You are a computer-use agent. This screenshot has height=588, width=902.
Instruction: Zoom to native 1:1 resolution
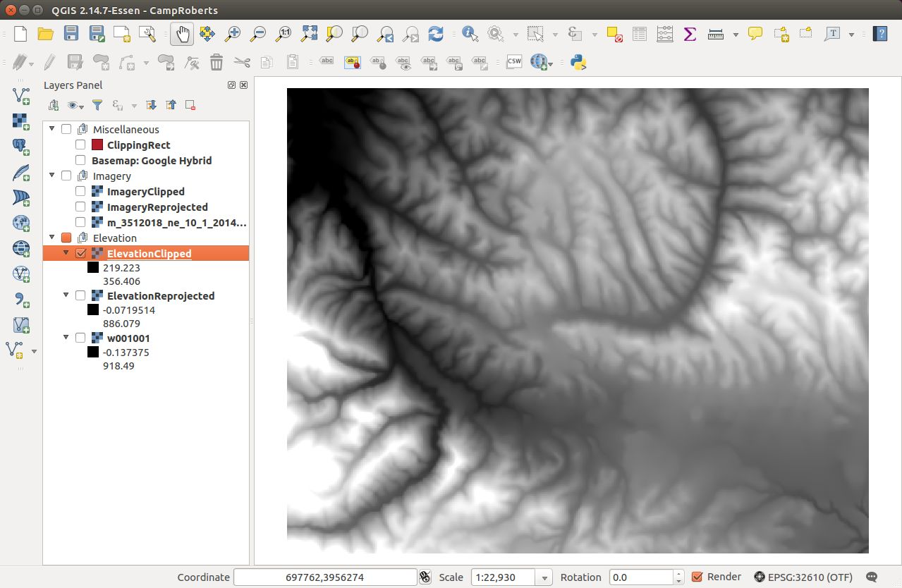point(284,33)
